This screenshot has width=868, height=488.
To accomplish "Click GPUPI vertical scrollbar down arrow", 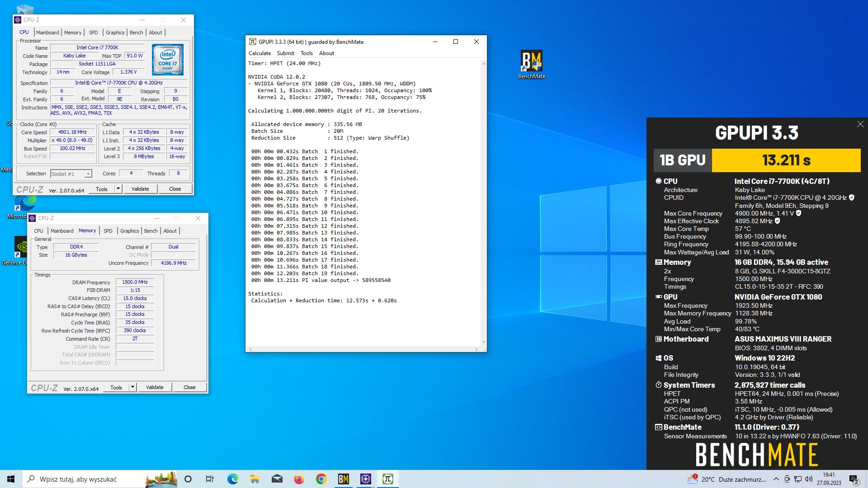I will (484, 343).
